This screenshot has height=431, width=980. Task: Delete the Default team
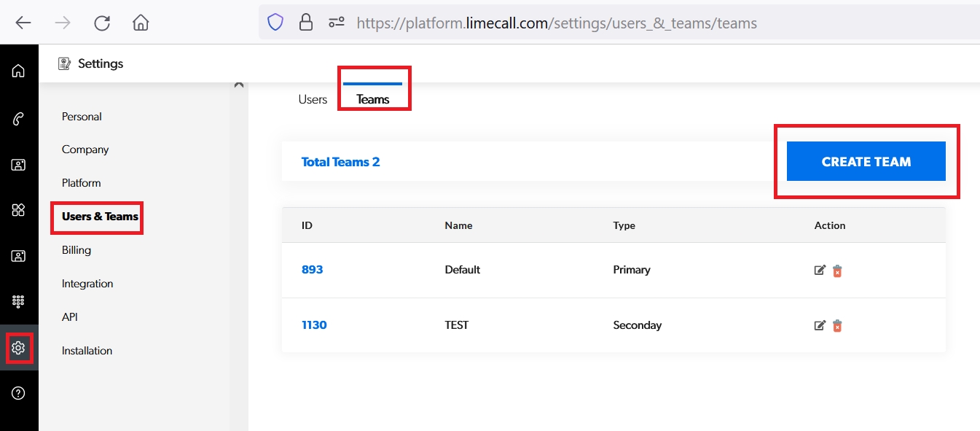pos(837,271)
